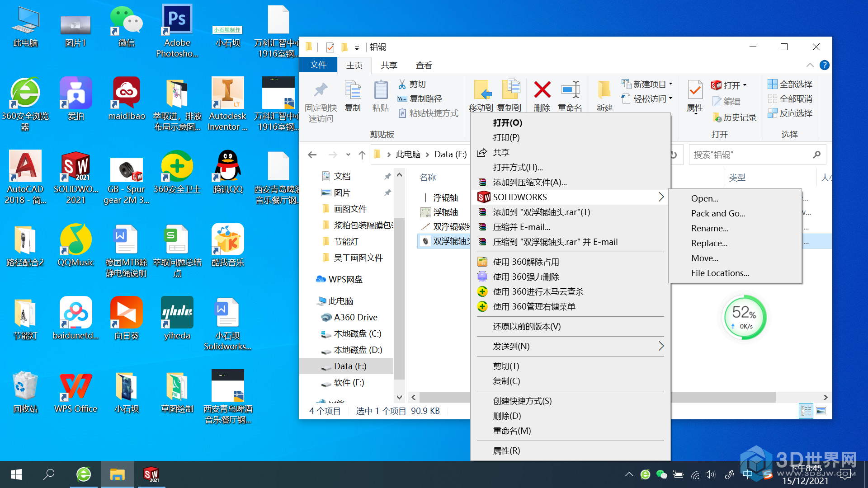Click the Move to folder icon
The height and width of the screenshot is (488, 868).
point(482,89)
